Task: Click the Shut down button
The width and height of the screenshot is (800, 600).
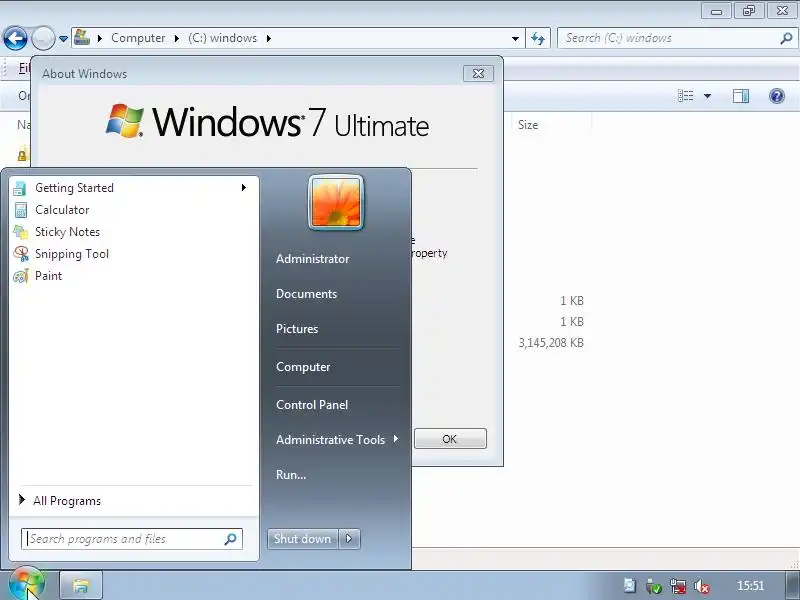Action: pyautogui.click(x=302, y=539)
